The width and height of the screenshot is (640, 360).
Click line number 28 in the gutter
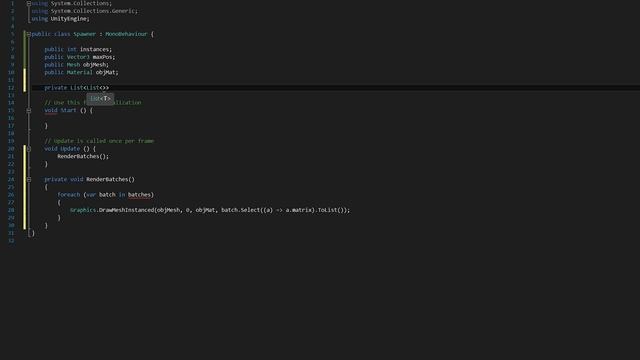[11, 211]
